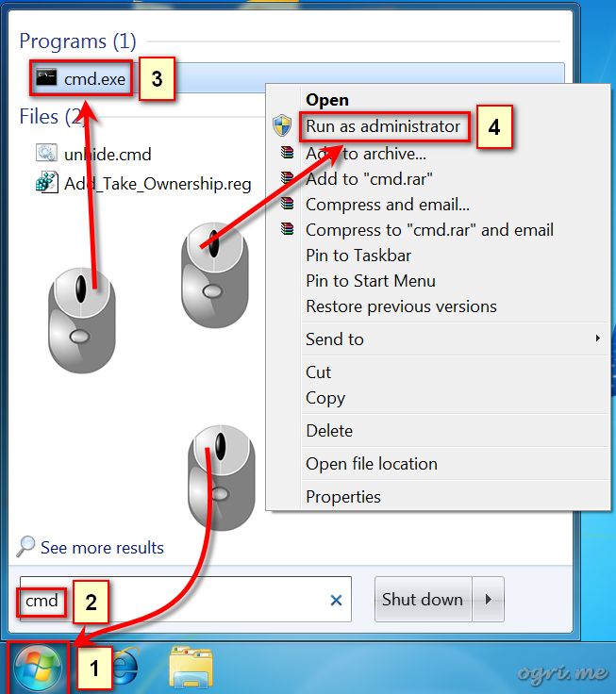This screenshot has height=694, width=616.
Task: Click the cmd.exe program icon
Action: click(46, 78)
